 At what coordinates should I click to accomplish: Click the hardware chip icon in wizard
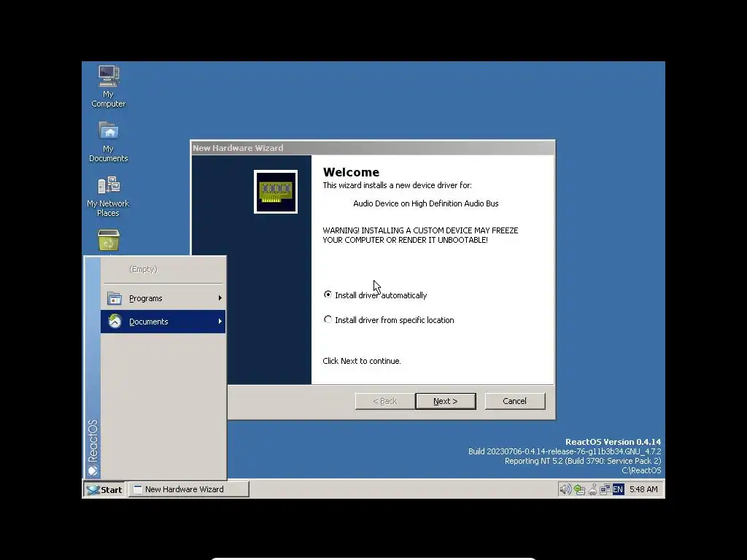(x=276, y=192)
